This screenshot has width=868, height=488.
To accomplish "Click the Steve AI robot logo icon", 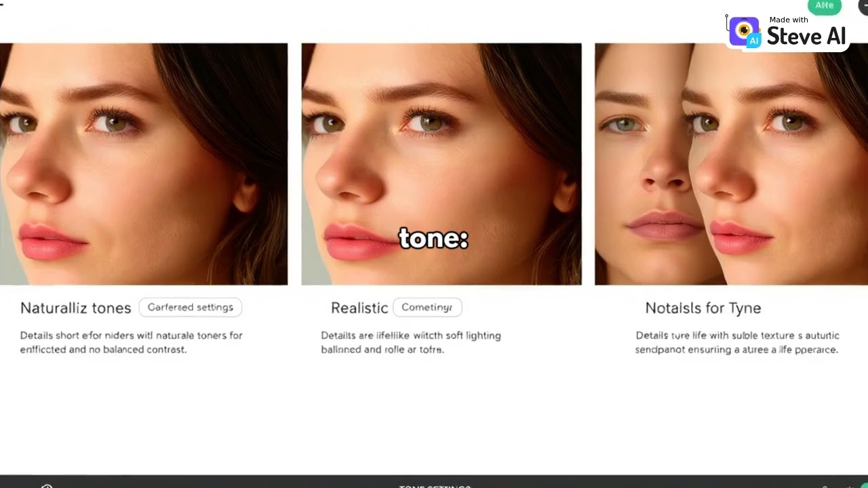I will pos(744,32).
